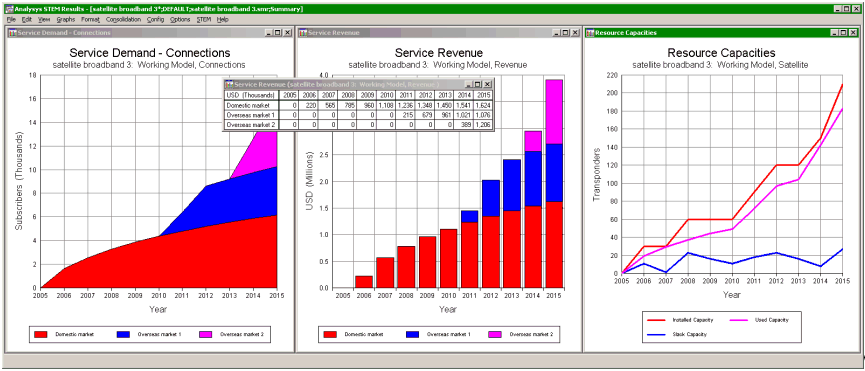Viewport: 865px width, 371px height.
Task: Maximize the Service Demand - Connections window
Action: tap(278, 33)
